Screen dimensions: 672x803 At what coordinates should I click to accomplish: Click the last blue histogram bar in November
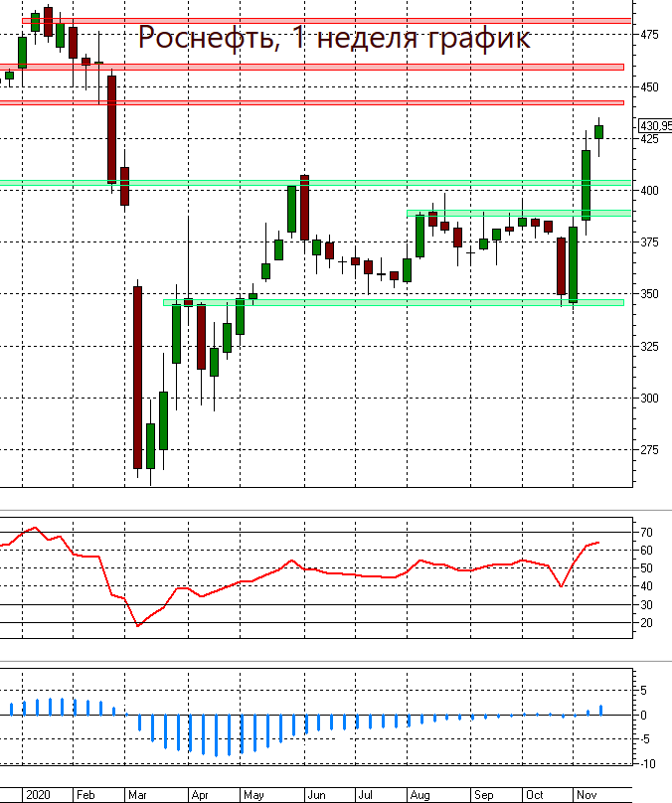point(600,710)
